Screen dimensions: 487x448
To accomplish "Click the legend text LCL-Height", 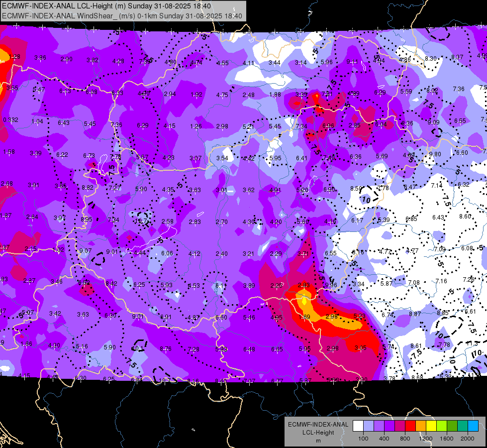I will tap(318, 433).
